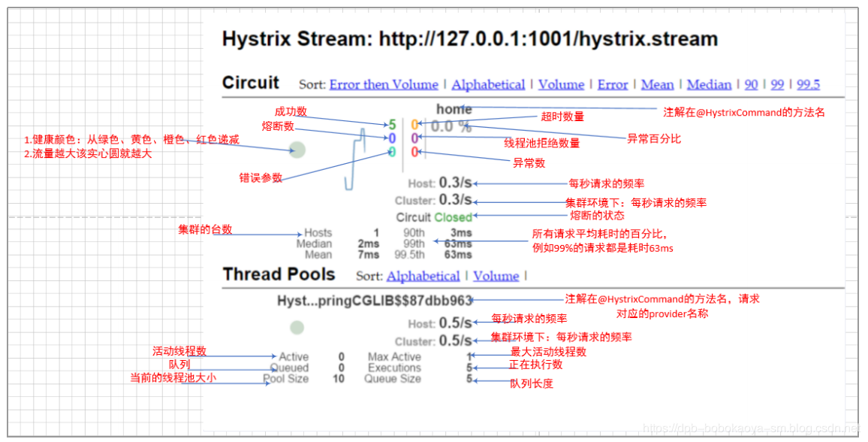Click the Active threads value 0

coord(342,357)
